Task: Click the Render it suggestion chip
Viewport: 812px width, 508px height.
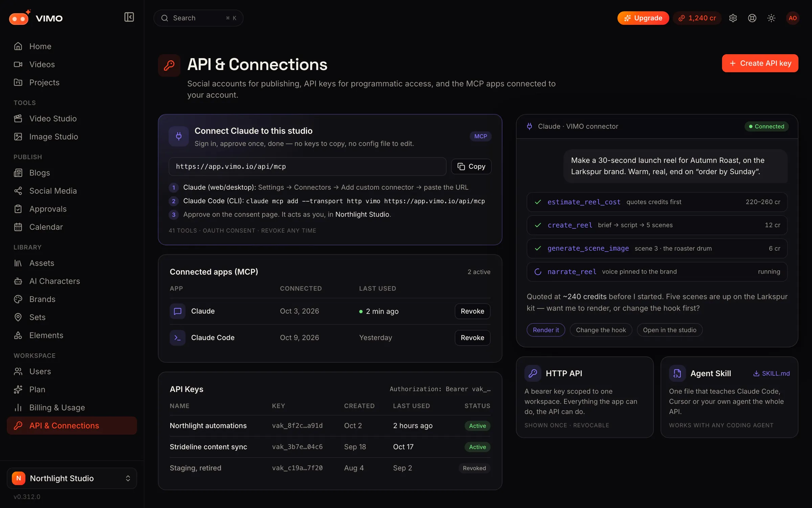Action: coord(546,330)
